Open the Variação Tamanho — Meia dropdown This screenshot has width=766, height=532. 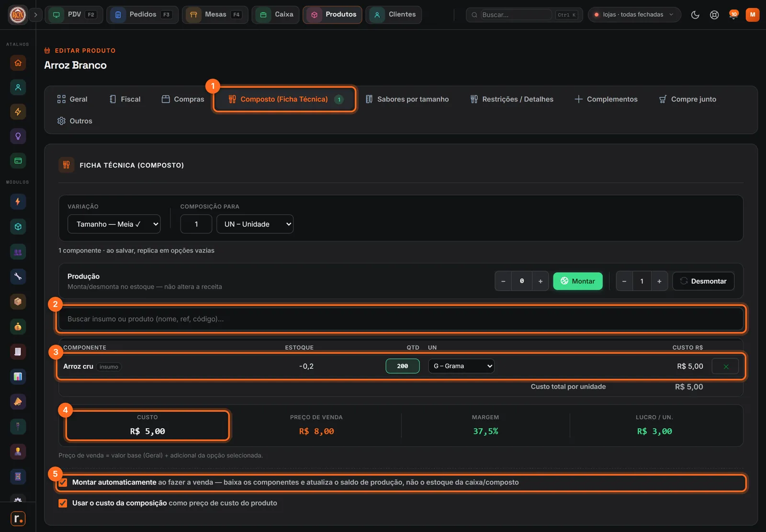tap(114, 224)
